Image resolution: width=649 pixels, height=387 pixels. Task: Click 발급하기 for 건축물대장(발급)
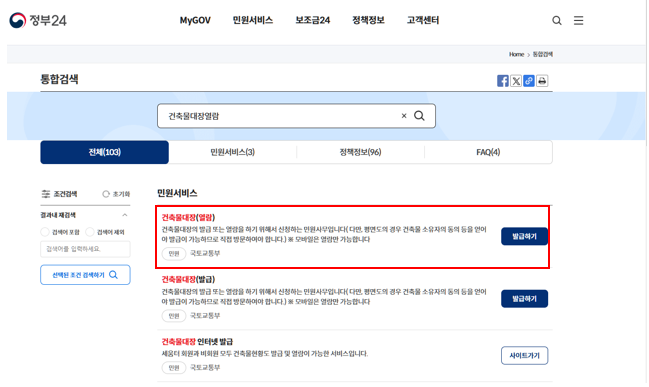pyautogui.click(x=524, y=299)
